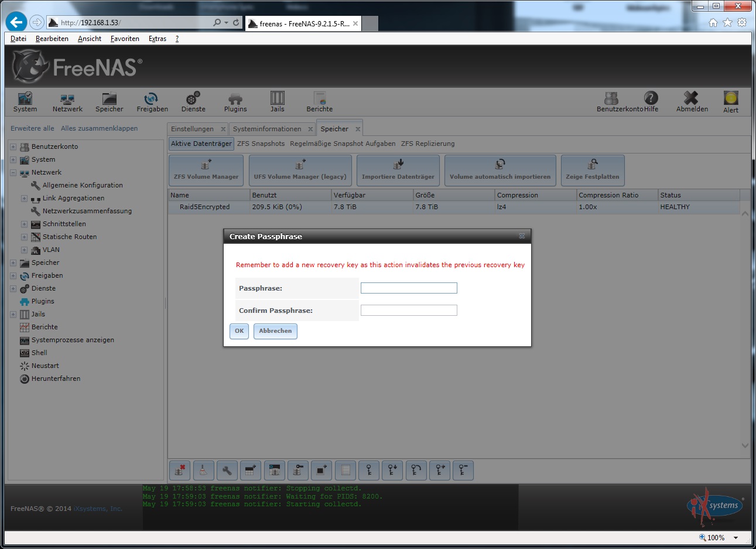Click the Abmelden logout icon
This screenshot has height=549, width=756.
click(x=692, y=102)
